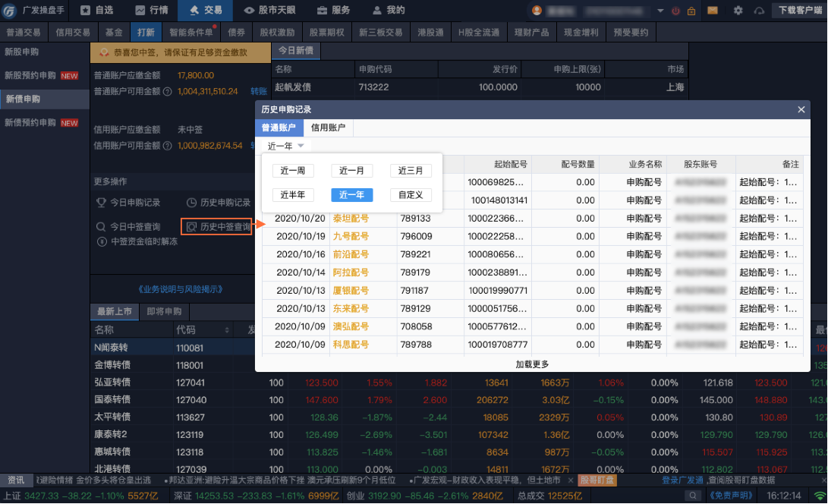Screen dimensions: 828x504
Task: Click 中签资金临时解冻 icon
Action: click(102, 241)
